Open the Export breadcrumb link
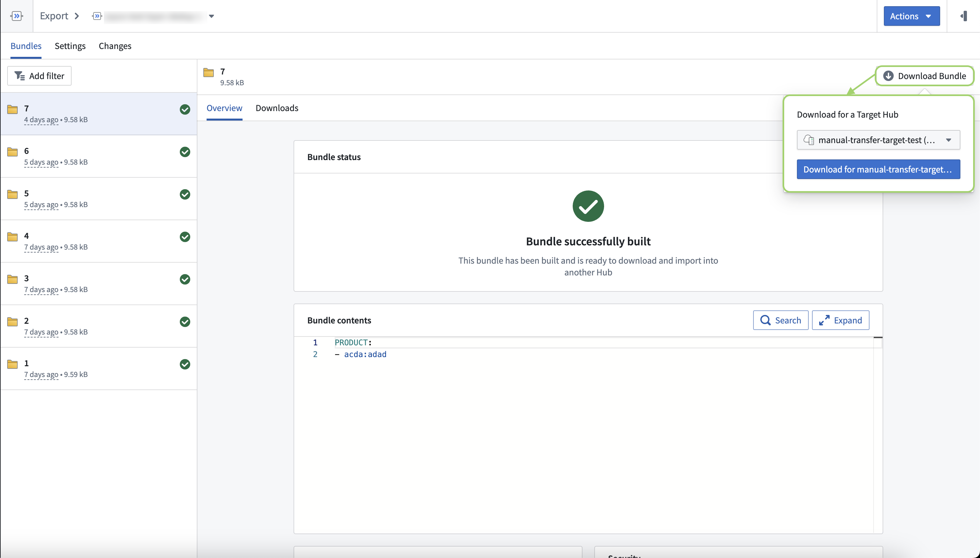The image size is (980, 558). (54, 16)
